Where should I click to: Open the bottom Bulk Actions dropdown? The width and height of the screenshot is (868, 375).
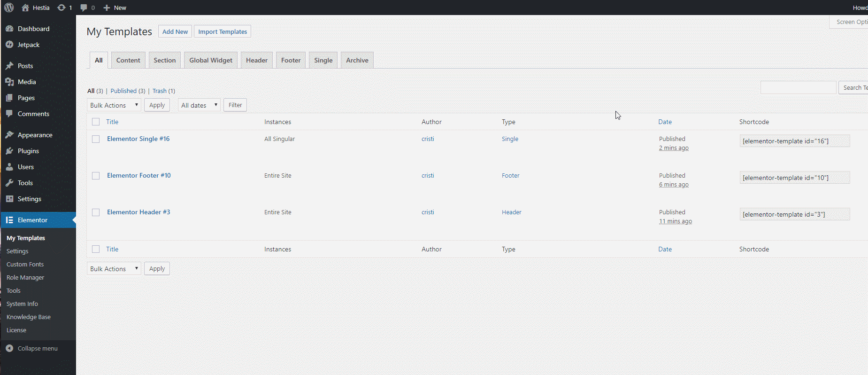pos(114,269)
